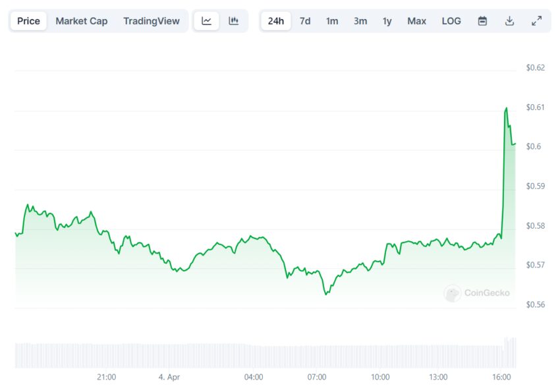Viewport: 560px width, 392px height.
Task: Open the TradingView tab
Action: [152, 21]
